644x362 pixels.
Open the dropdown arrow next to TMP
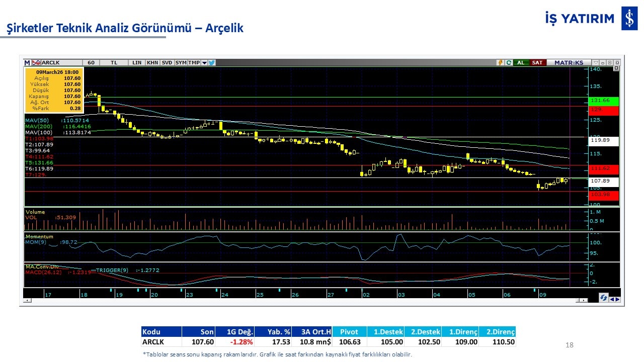204,63
